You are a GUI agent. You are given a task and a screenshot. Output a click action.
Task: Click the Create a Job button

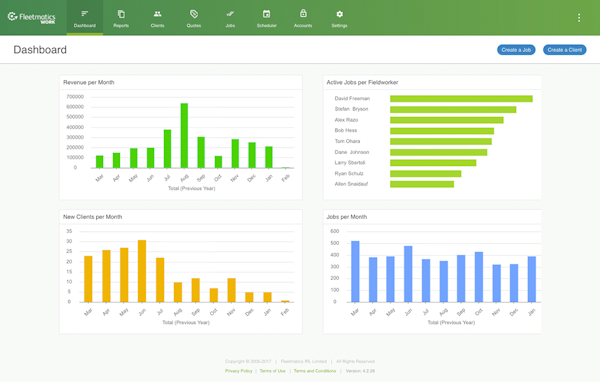click(x=516, y=50)
